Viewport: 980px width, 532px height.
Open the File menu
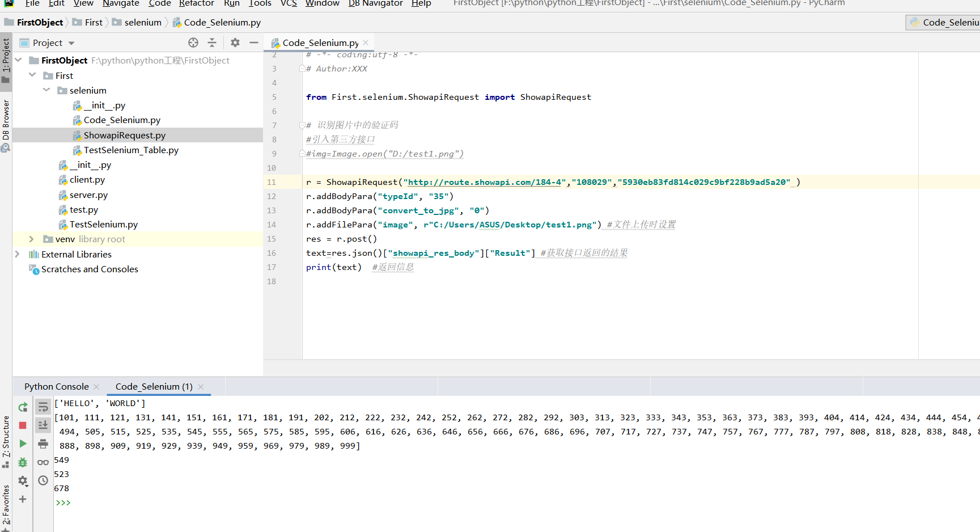pos(32,3)
